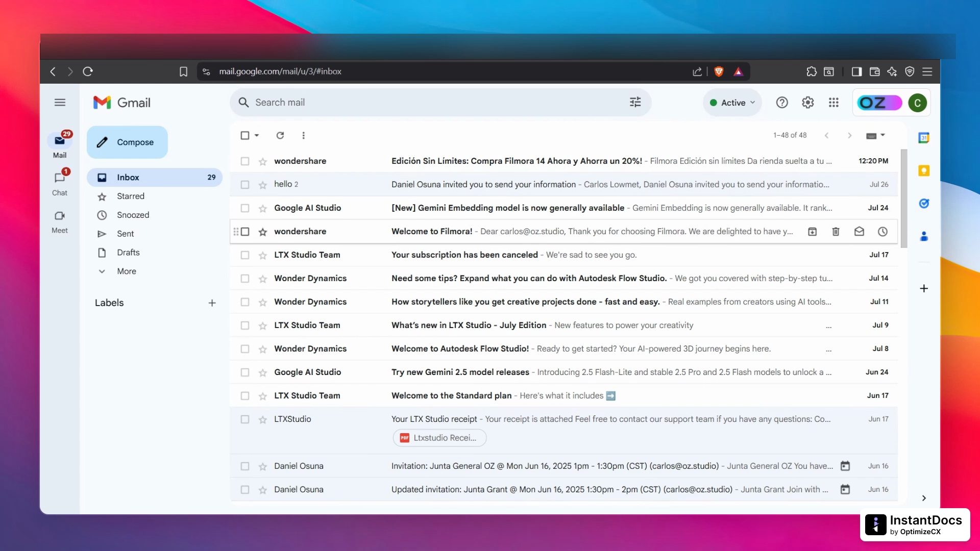The width and height of the screenshot is (980, 551).
Task: Click the Search mail field
Action: (x=440, y=103)
